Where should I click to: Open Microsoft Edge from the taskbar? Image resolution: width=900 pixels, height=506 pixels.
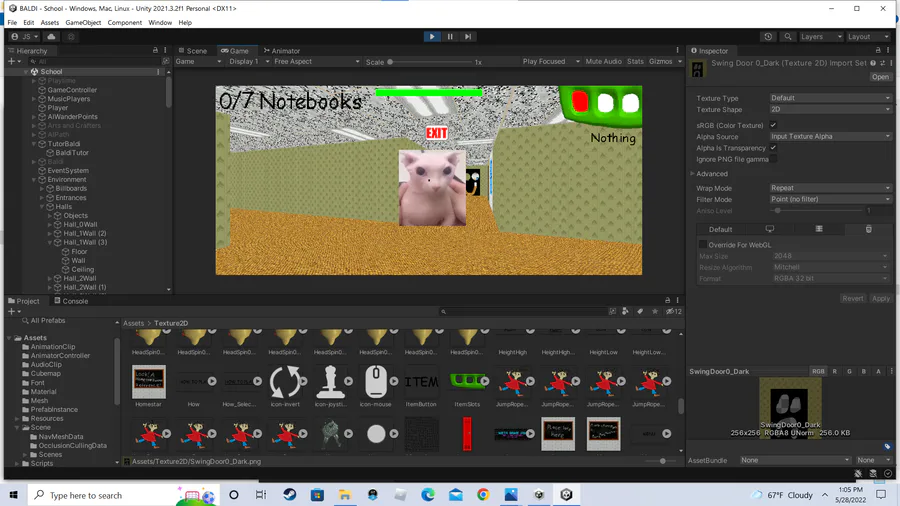click(428, 495)
